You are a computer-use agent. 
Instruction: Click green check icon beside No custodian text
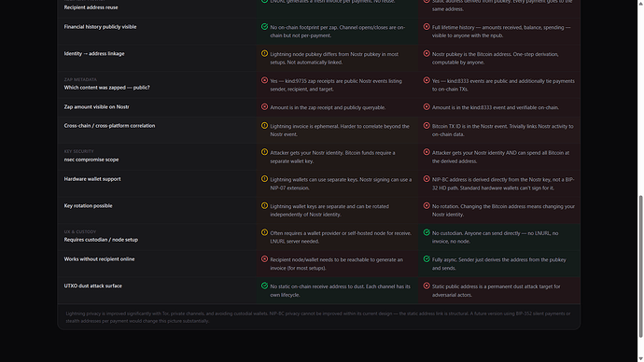click(427, 232)
